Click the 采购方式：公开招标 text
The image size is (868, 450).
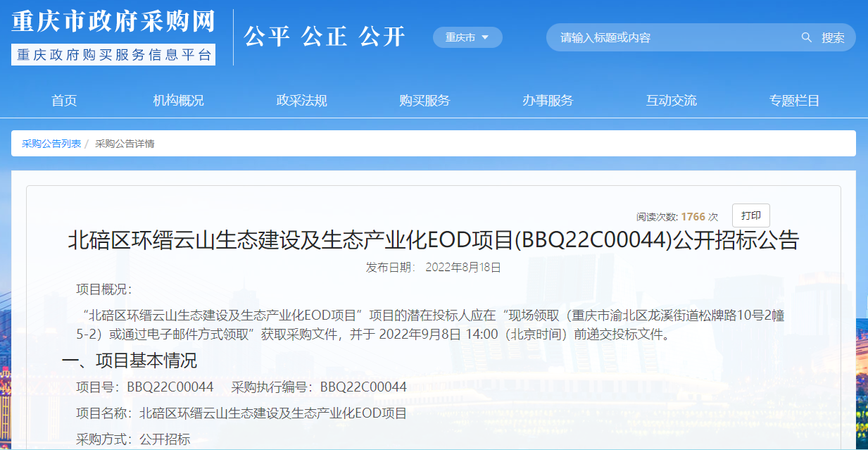[133, 439]
